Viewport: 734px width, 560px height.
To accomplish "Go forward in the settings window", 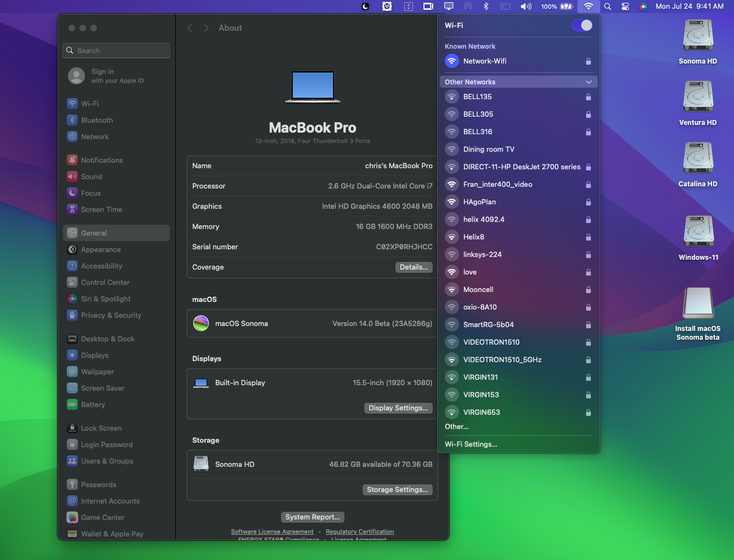I will tap(206, 28).
